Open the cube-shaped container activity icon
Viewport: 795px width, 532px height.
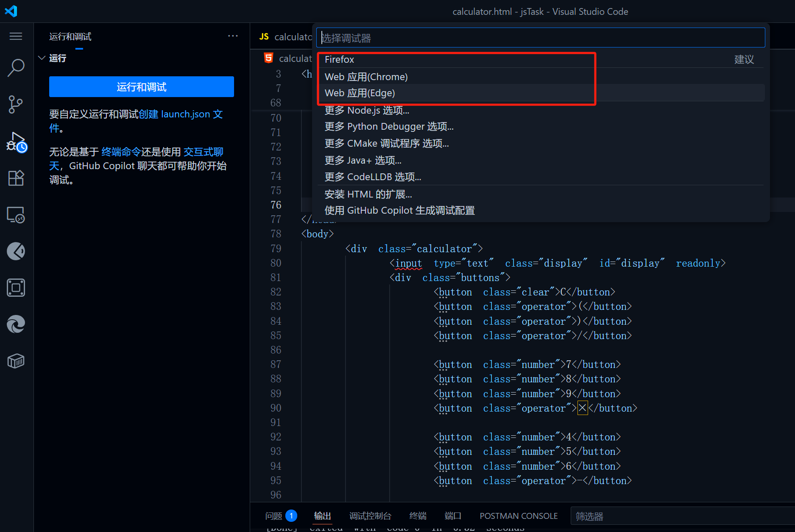[x=16, y=361]
